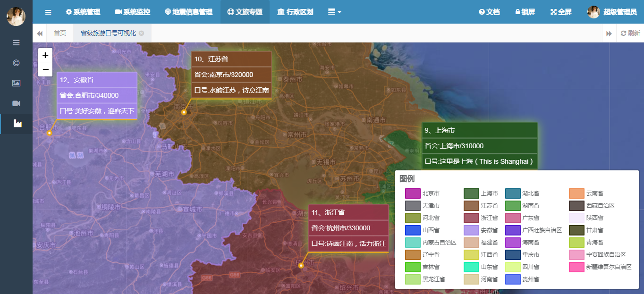Click the 江苏省 legend swatch

pos(471,206)
